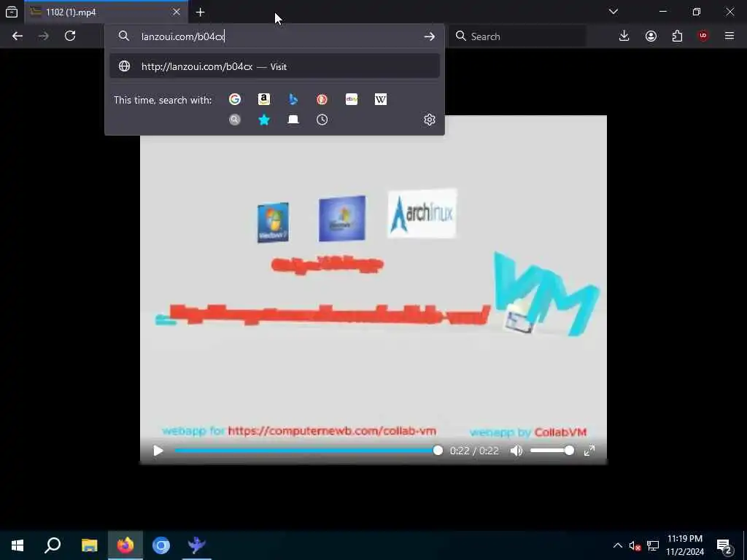Image resolution: width=747 pixels, height=560 pixels.
Task: Open search settings gear in dropdown
Action: tap(429, 120)
